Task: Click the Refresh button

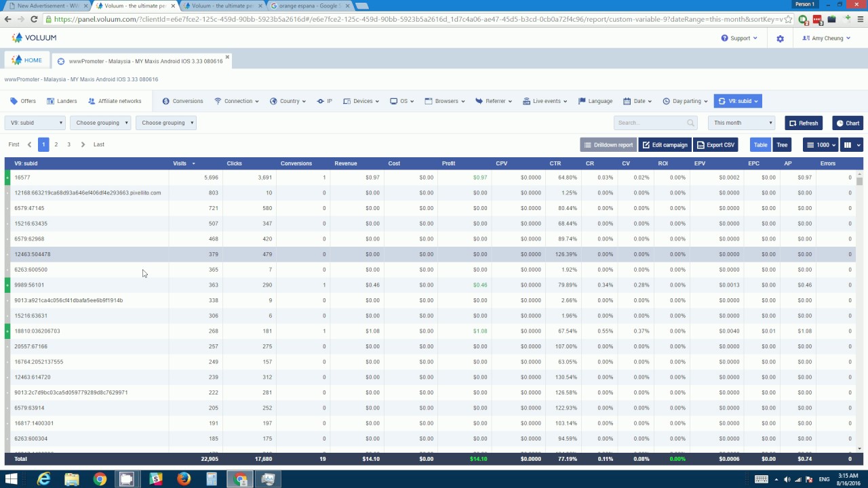Action: click(x=804, y=123)
